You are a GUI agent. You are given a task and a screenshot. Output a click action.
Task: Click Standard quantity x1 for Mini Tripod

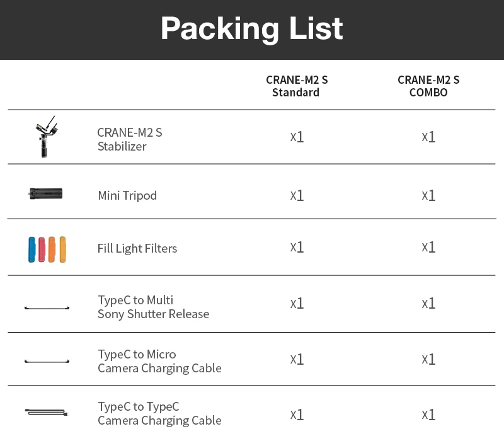pyautogui.click(x=297, y=195)
